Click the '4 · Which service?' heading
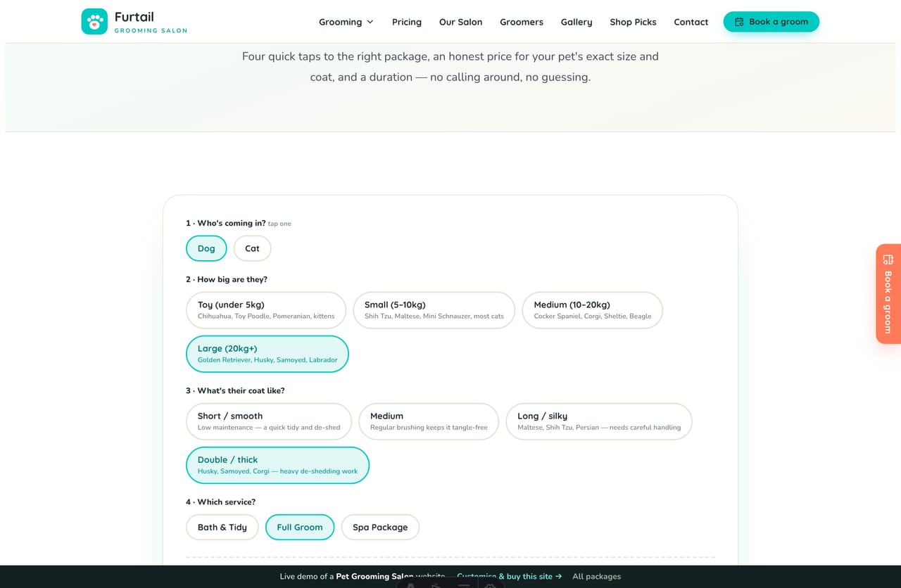Image resolution: width=901 pixels, height=588 pixels. click(x=220, y=501)
